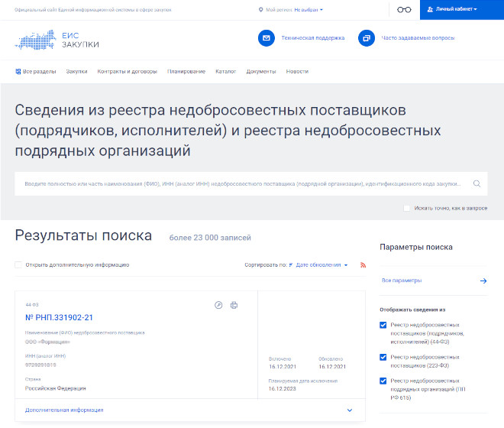
Task: Uncheck registry 223-ФЗ suppliers checkbox
Action: pyautogui.click(x=383, y=357)
